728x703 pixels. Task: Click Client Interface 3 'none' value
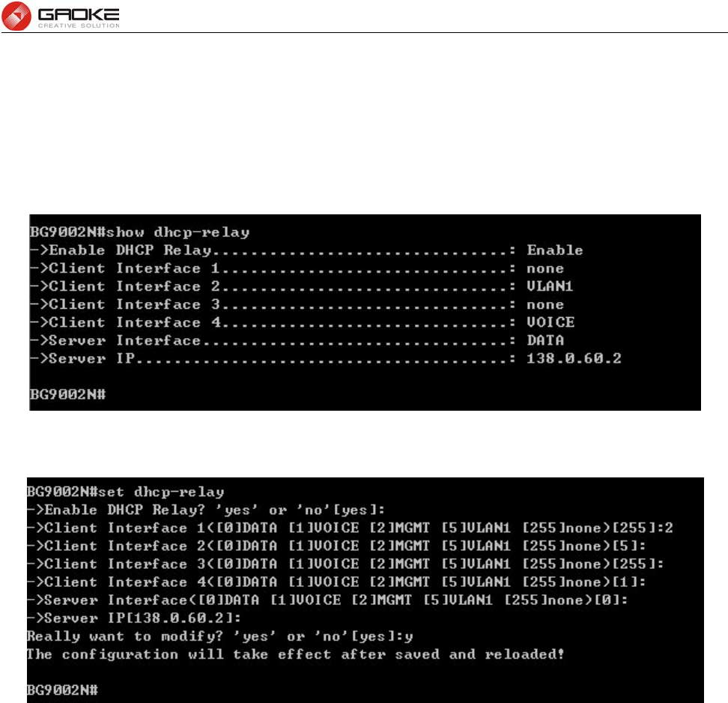point(545,305)
